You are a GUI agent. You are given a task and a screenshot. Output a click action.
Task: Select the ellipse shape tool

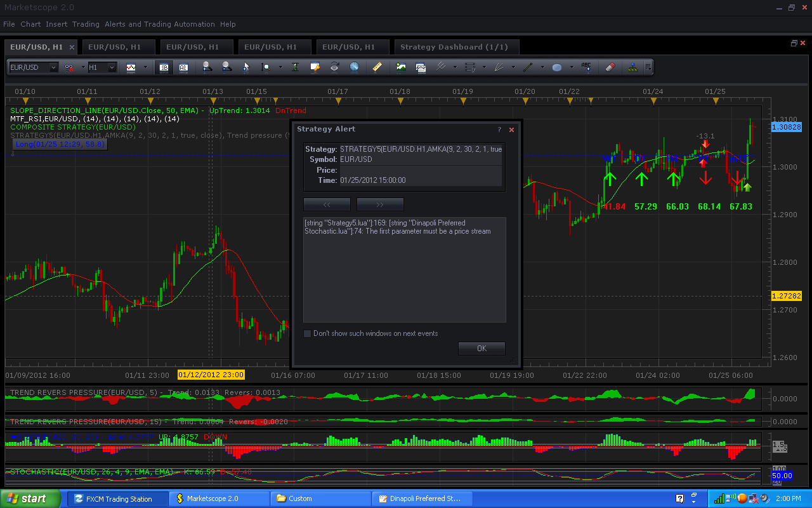coord(557,67)
